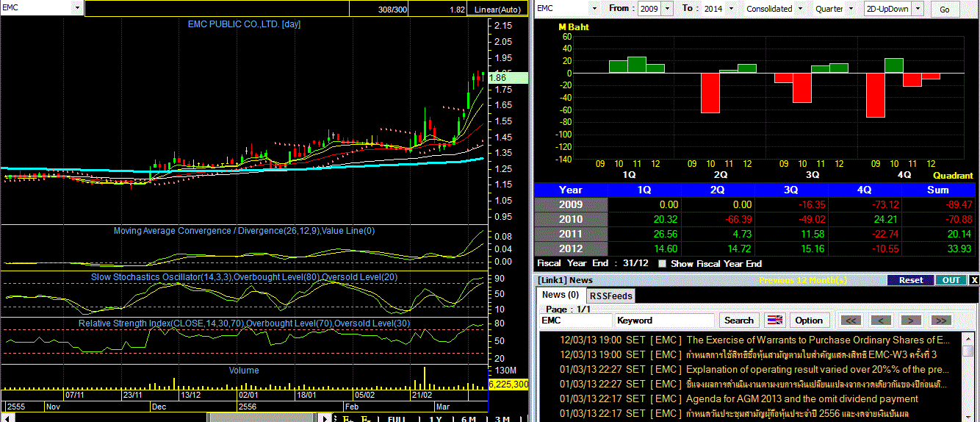Click the 6,225,300 volume value label
The height and width of the screenshot is (422, 980).
point(508,385)
